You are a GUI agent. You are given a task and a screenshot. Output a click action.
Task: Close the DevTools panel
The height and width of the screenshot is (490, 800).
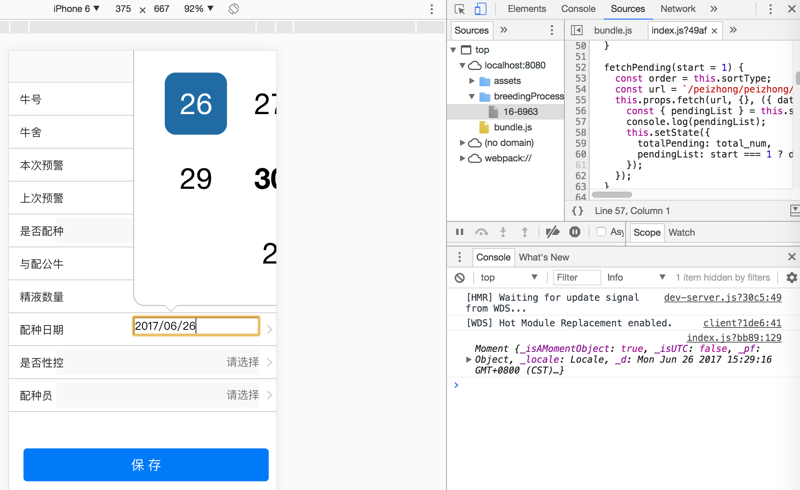(792, 9)
